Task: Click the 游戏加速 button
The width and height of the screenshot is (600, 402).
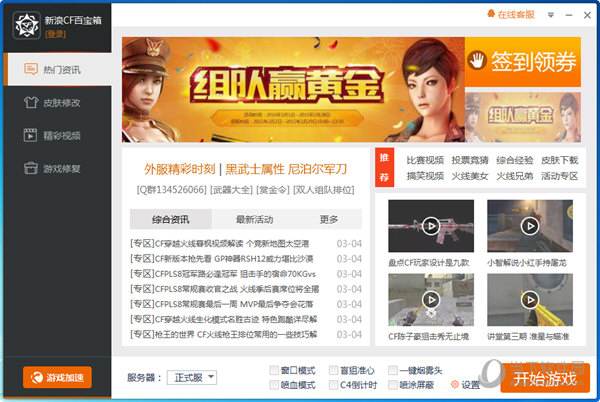Action: pyautogui.click(x=57, y=378)
